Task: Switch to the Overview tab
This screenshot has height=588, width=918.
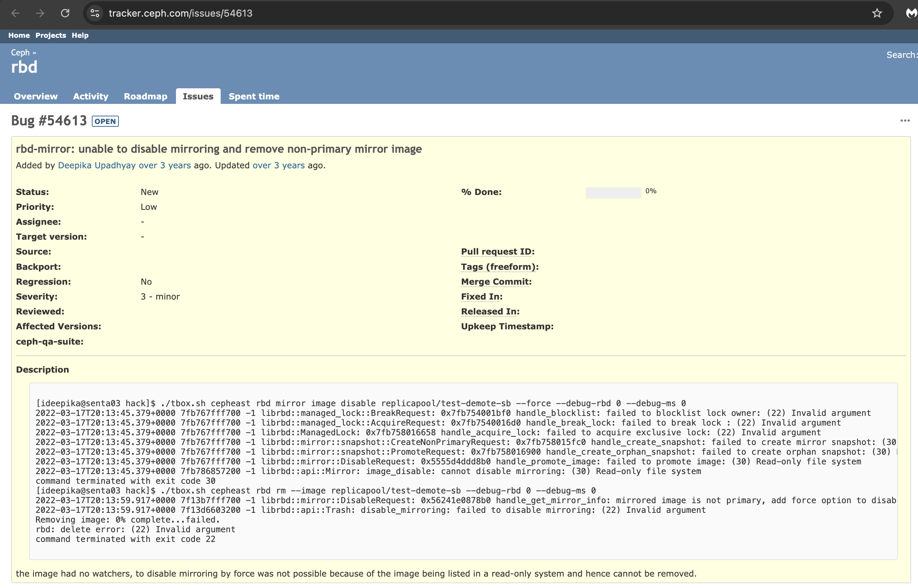Action: pos(36,96)
